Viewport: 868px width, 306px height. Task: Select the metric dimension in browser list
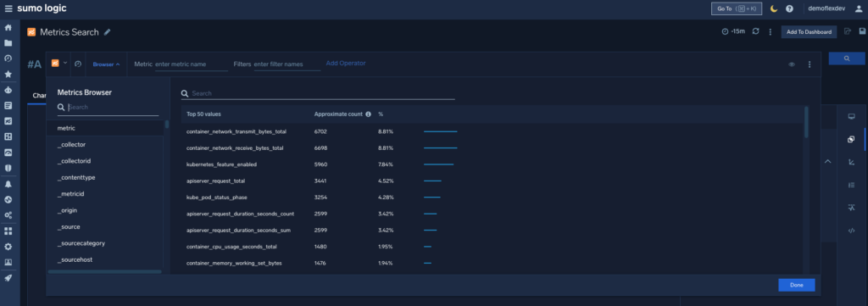pyautogui.click(x=105, y=128)
